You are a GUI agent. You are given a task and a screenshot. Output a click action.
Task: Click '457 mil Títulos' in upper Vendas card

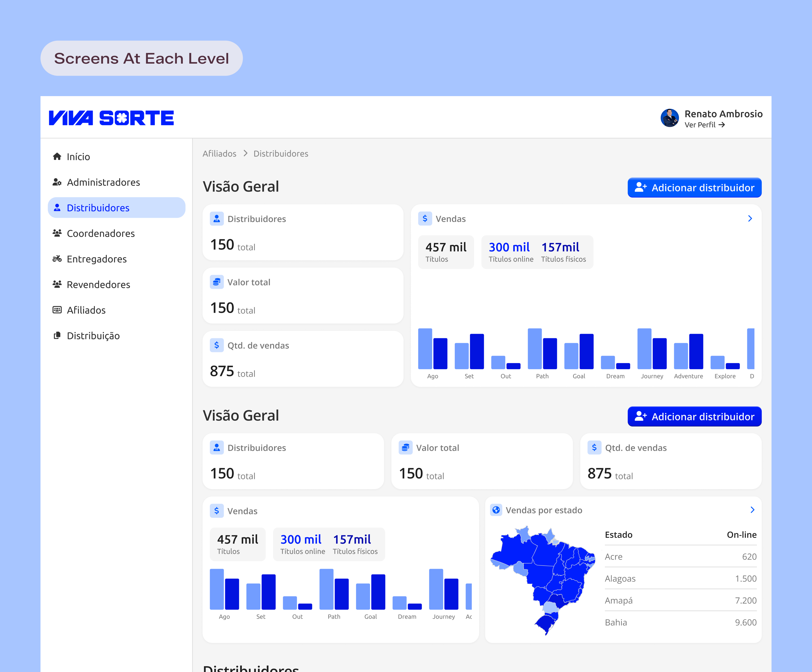pyautogui.click(x=446, y=252)
